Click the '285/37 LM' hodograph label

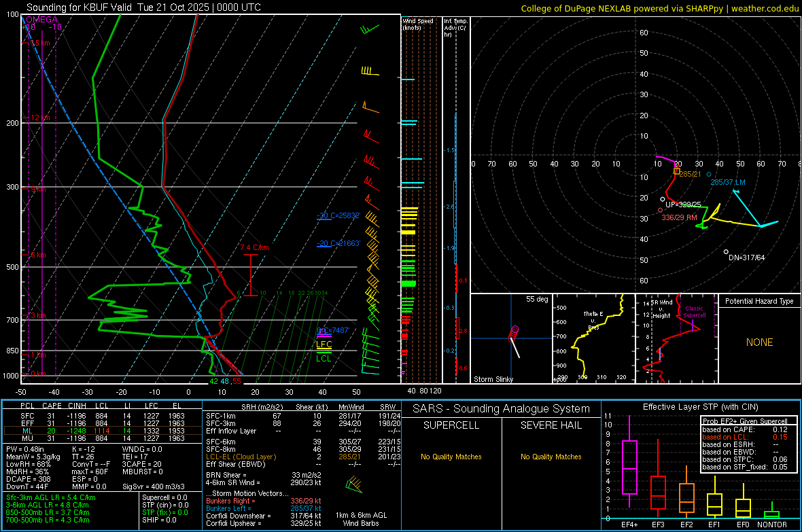click(727, 182)
